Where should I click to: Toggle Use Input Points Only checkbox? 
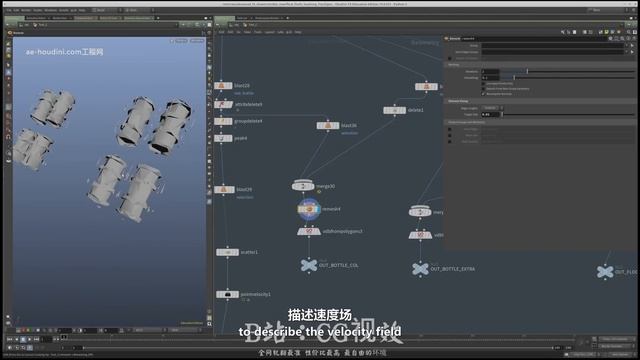point(483,83)
